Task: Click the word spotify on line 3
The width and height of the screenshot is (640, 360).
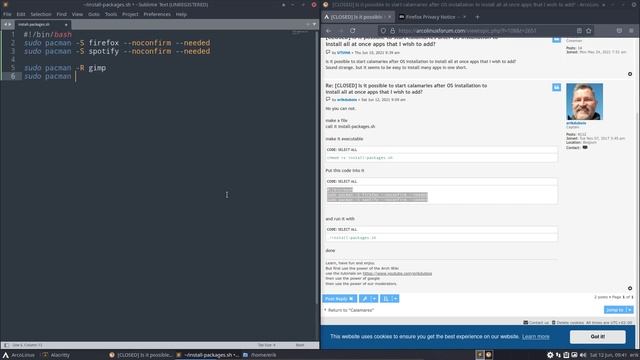Action: 104,51
